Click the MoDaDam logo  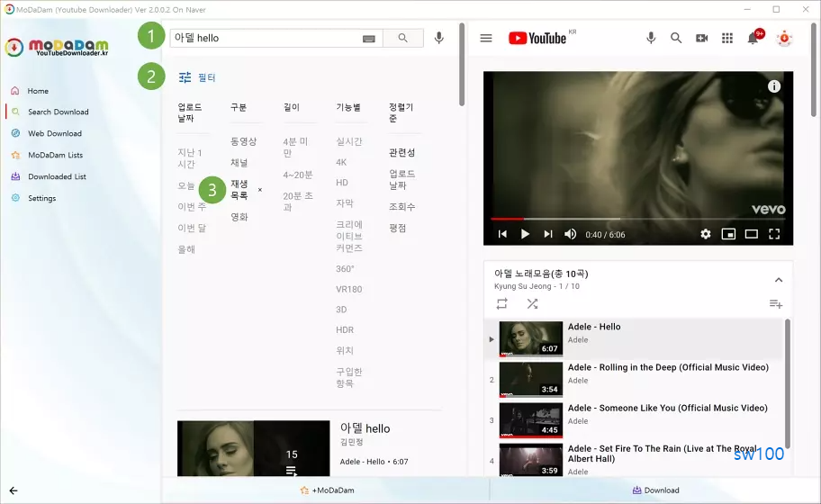(x=57, y=47)
